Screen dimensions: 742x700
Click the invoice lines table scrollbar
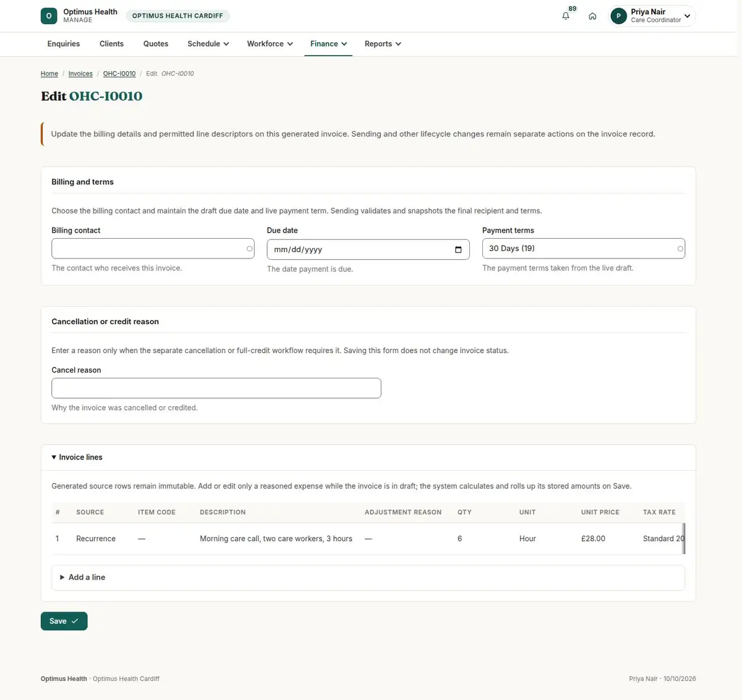tap(684, 539)
